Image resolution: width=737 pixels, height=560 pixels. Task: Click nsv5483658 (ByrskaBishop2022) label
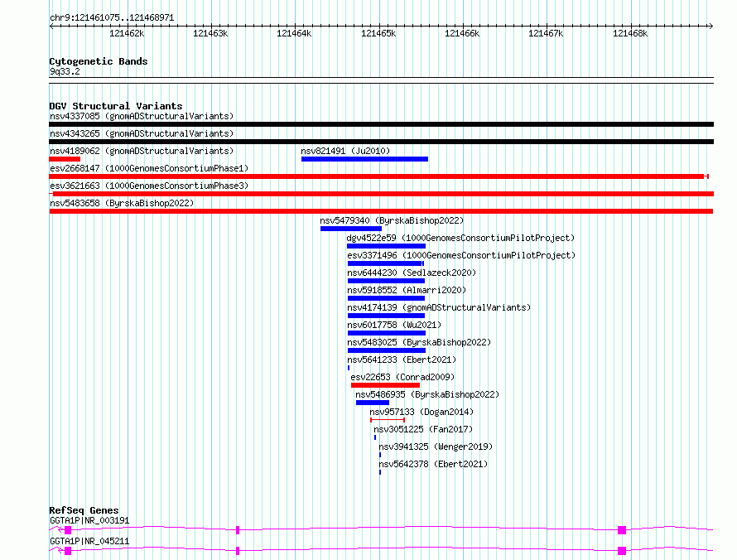(122, 203)
